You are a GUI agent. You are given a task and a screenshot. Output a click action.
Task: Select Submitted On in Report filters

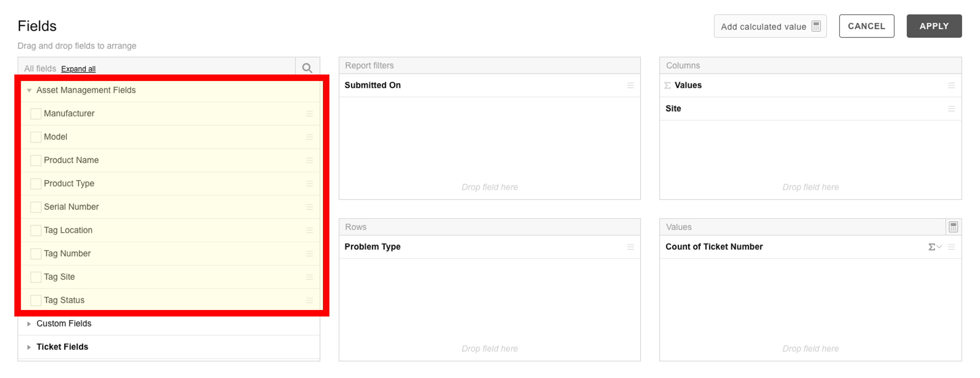[490, 85]
